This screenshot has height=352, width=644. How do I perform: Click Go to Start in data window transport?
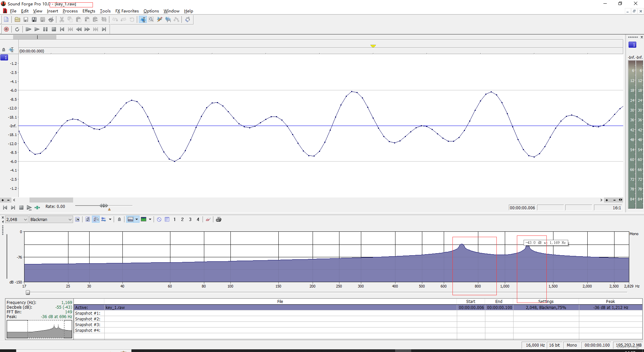[x=5, y=208]
